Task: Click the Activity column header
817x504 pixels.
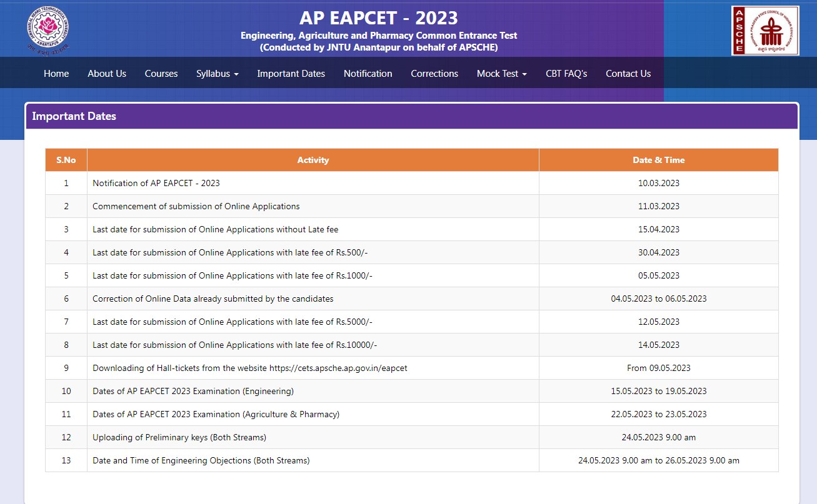Action: 313,160
